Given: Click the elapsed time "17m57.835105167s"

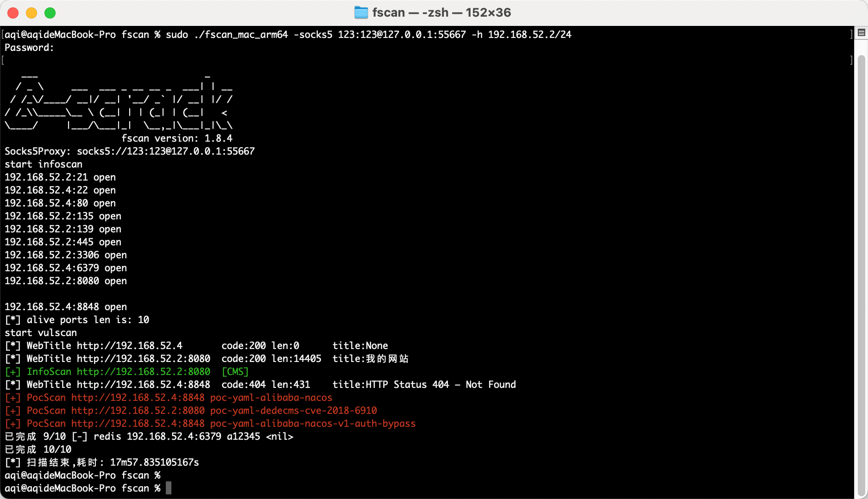Looking at the screenshot, I should 155,462.
